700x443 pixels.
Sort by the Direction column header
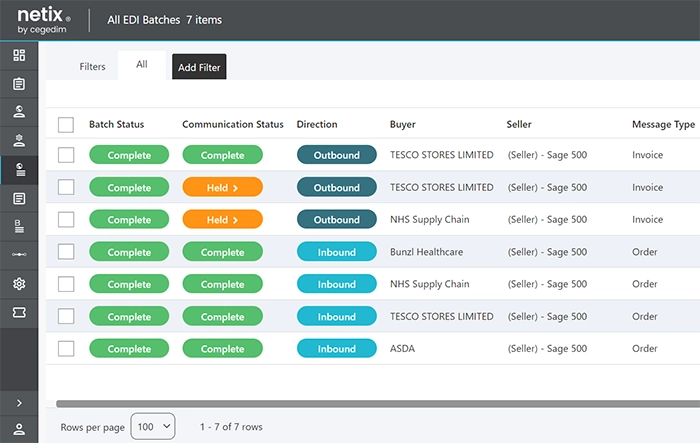317,124
